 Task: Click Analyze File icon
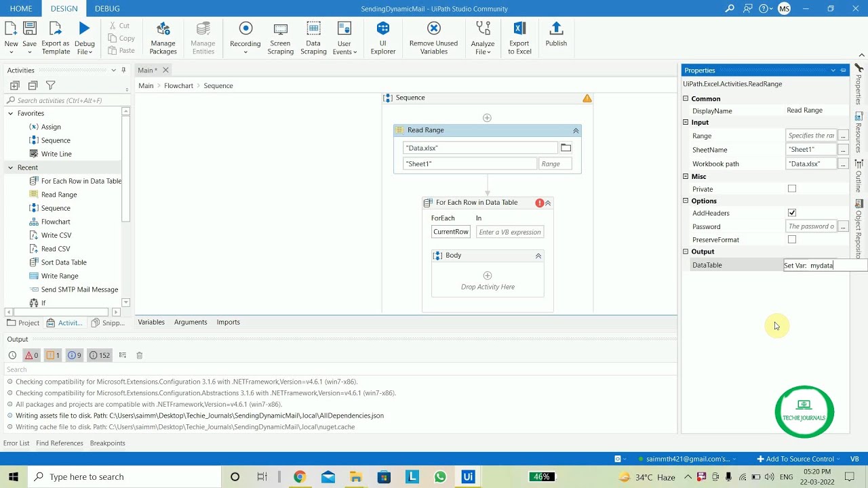483,28
